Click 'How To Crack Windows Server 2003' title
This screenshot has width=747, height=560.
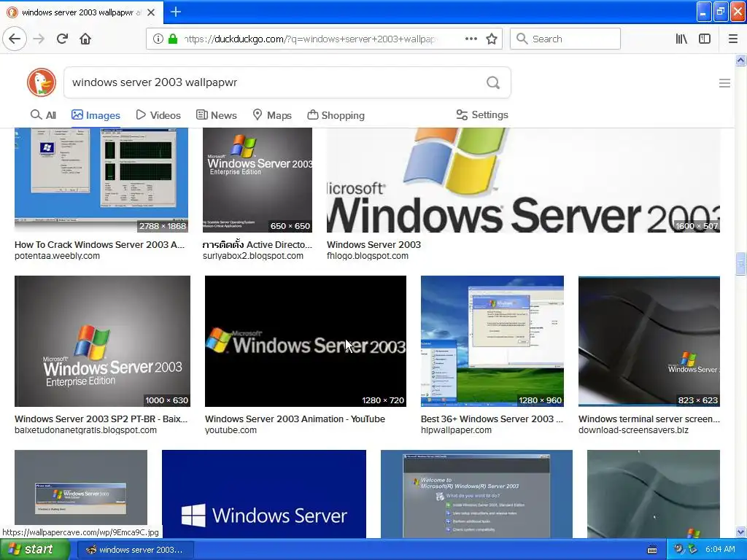(99, 244)
